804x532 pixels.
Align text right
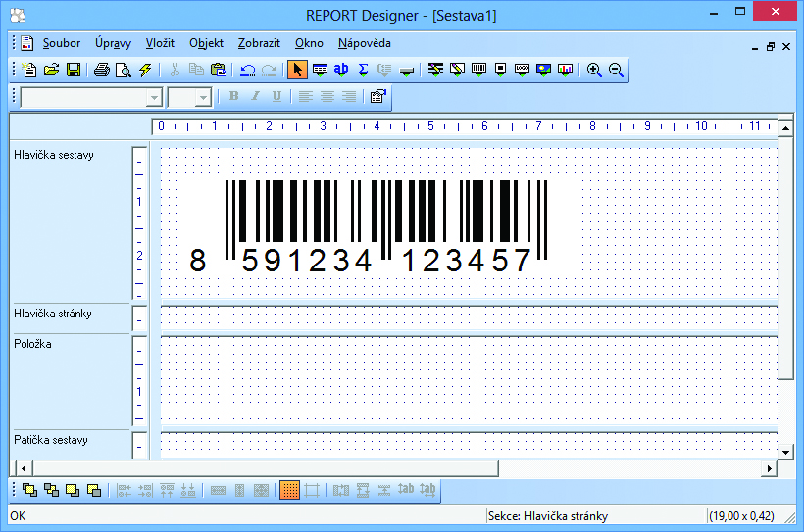pos(349,96)
